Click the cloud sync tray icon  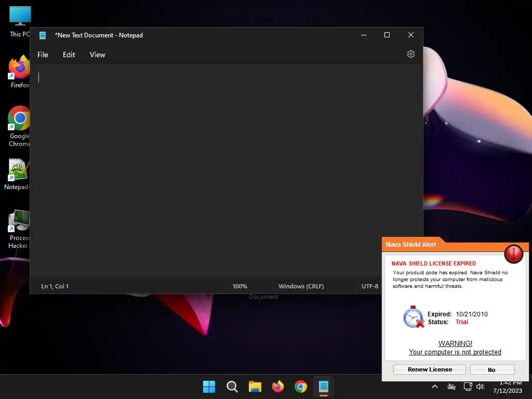click(x=451, y=387)
